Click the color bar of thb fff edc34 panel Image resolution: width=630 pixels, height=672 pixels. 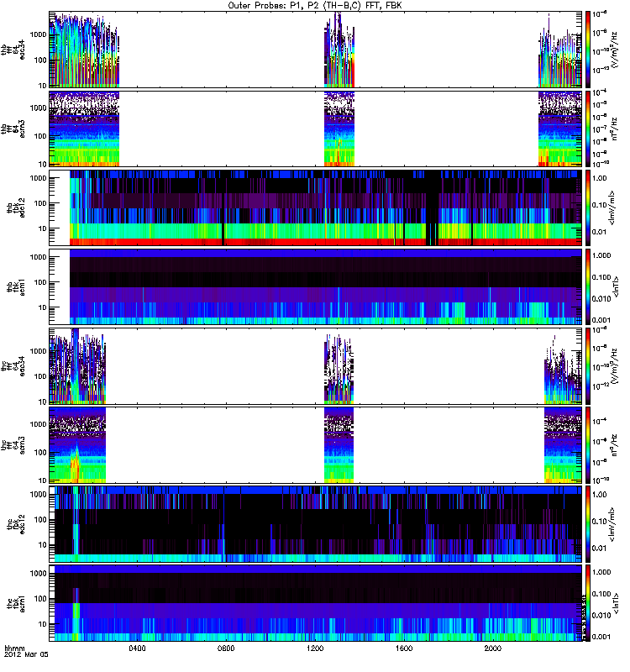tap(588, 50)
